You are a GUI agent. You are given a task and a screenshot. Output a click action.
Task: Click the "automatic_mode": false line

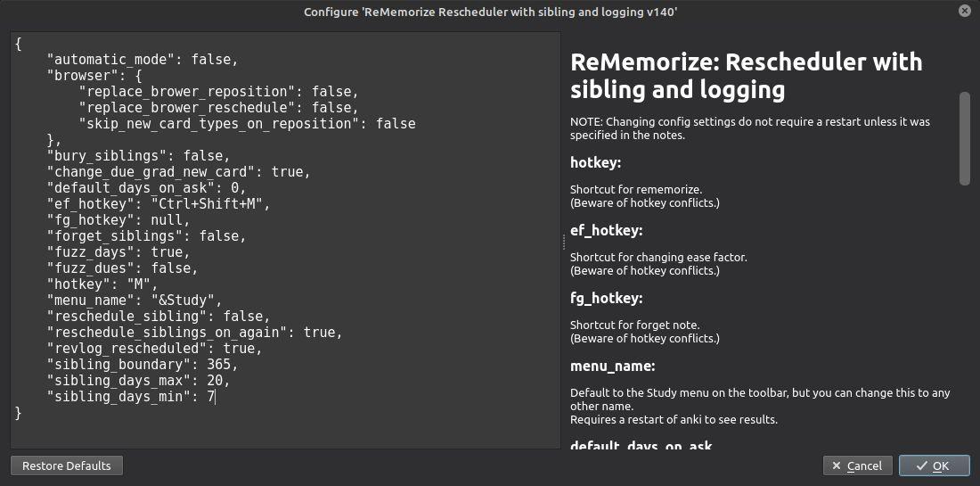(x=143, y=60)
